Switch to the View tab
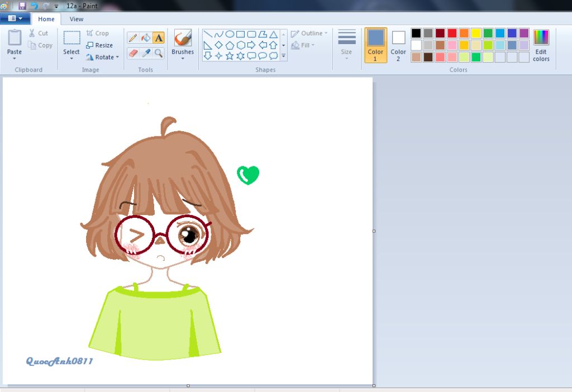Screen dimensions: 572x392 (x=77, y=19)
